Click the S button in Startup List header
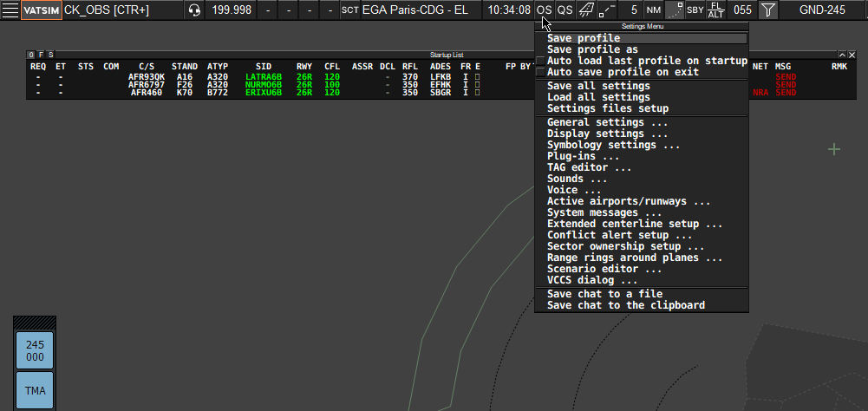This screenshot has width=868, height=411. (50, 55)
